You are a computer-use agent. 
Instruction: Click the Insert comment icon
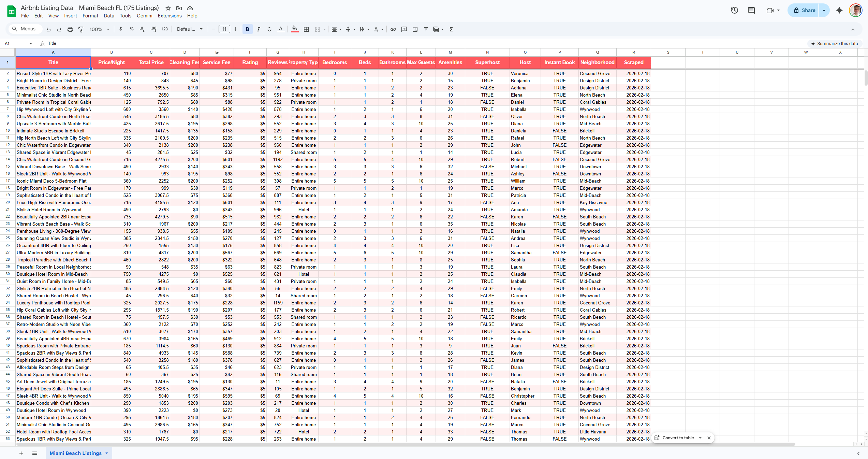(x=404, y=29)
